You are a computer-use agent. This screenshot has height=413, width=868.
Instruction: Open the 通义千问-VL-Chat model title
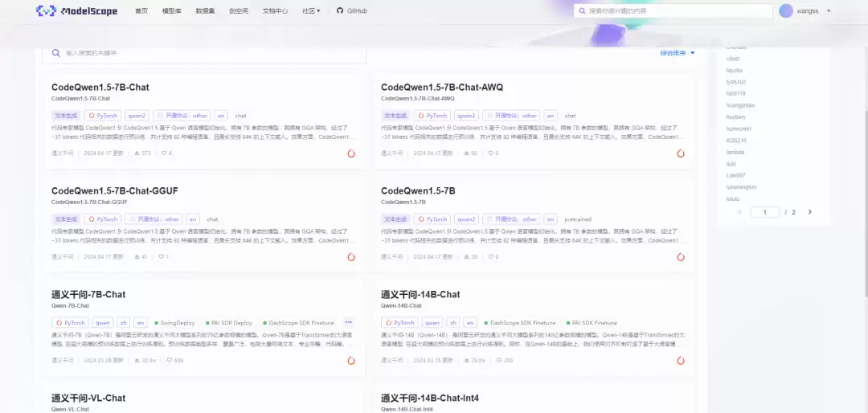pos(88,398)
